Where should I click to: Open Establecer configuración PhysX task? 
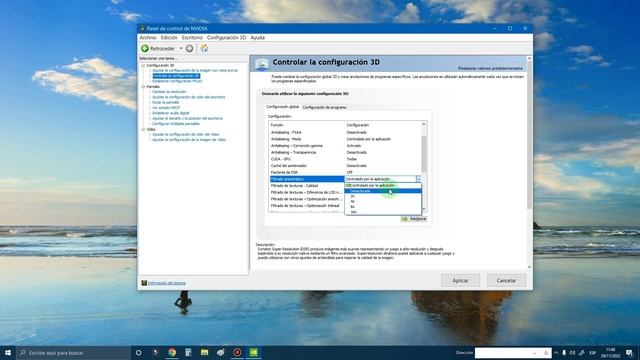177,81
